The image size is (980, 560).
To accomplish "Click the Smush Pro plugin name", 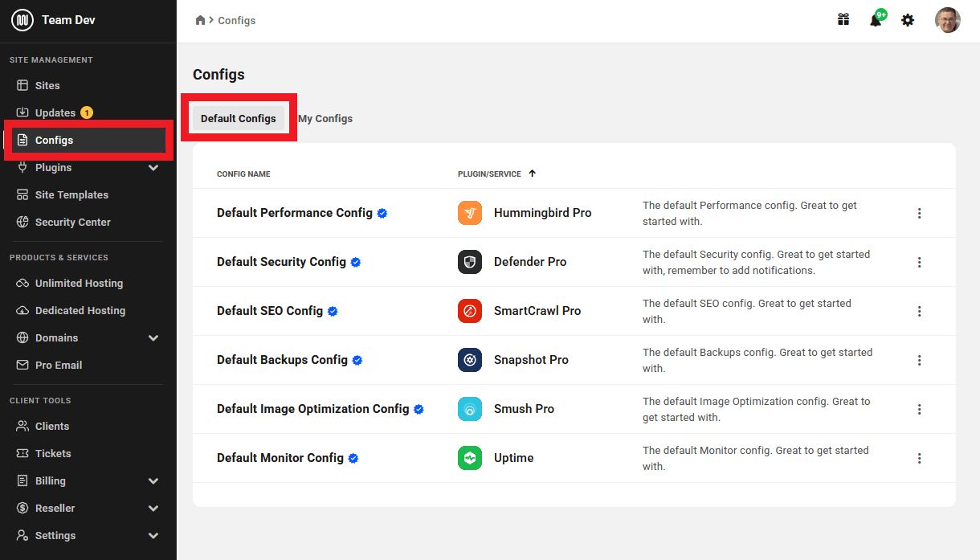I will [x=524, y=409].
